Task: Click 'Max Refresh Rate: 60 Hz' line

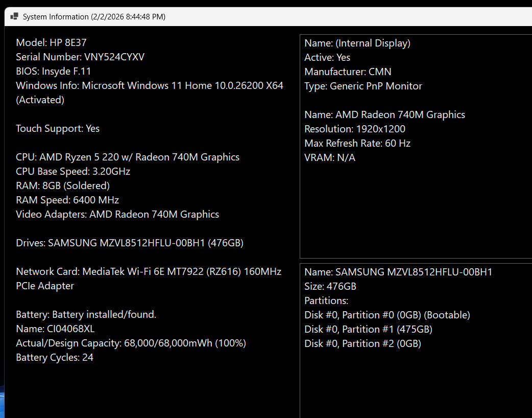Action: (357, 143)
